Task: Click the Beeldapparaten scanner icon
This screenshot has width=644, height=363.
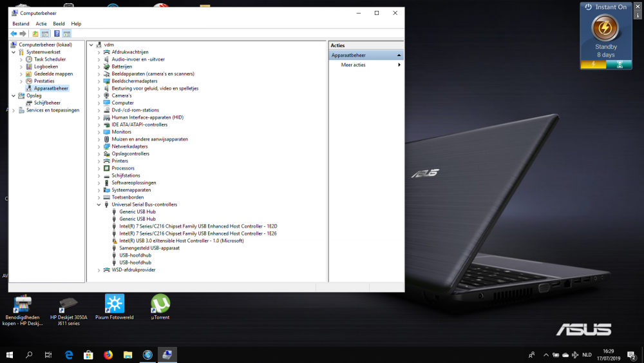Action: pos(106,74)
